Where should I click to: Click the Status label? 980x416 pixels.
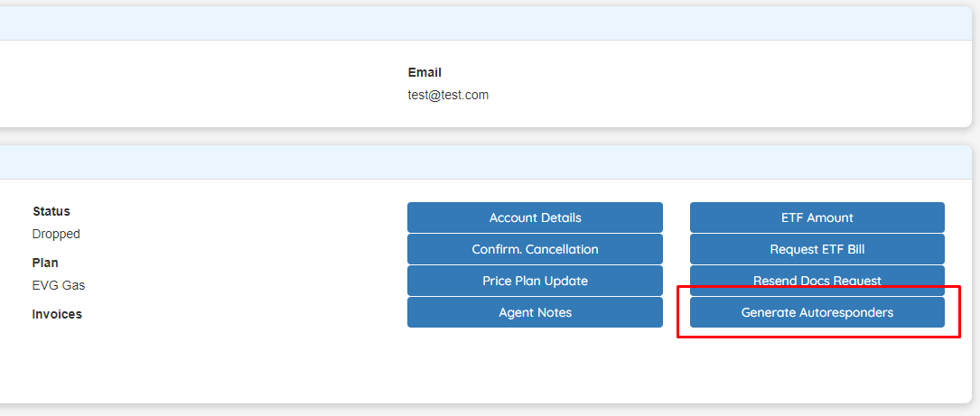click(51, 211)
